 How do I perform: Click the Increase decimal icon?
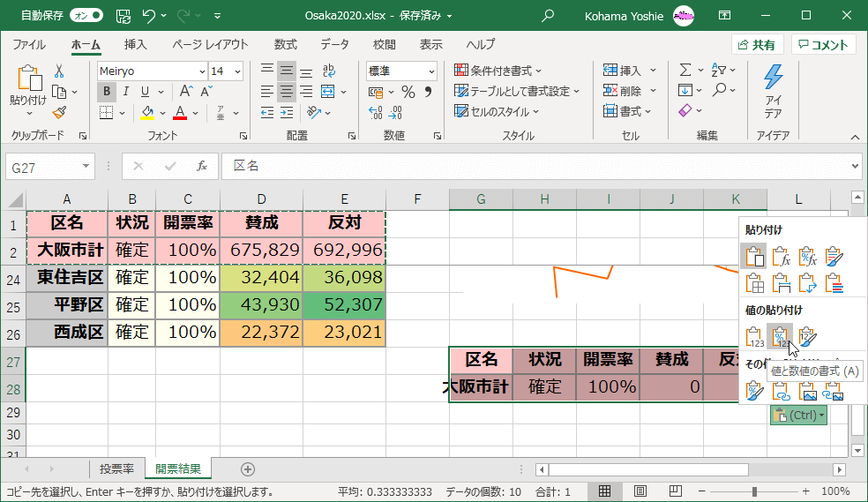[x=375, y=112]
